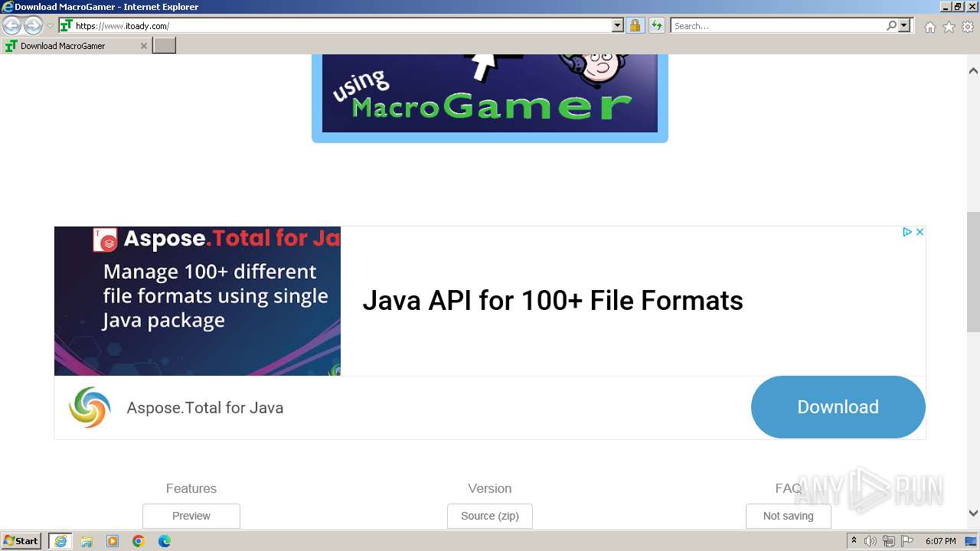Viewport: 980px width, 551px height.
Task: Click the page scrollbar down arrow
Action: click(973, 514)
